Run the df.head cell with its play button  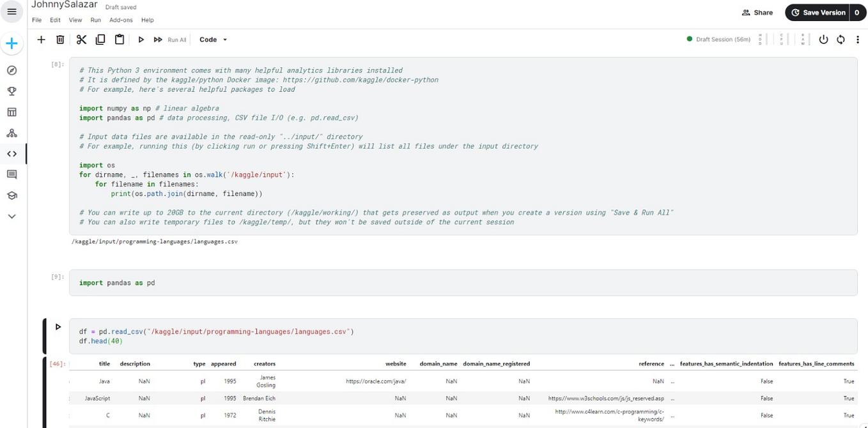(x=58, y=326)
